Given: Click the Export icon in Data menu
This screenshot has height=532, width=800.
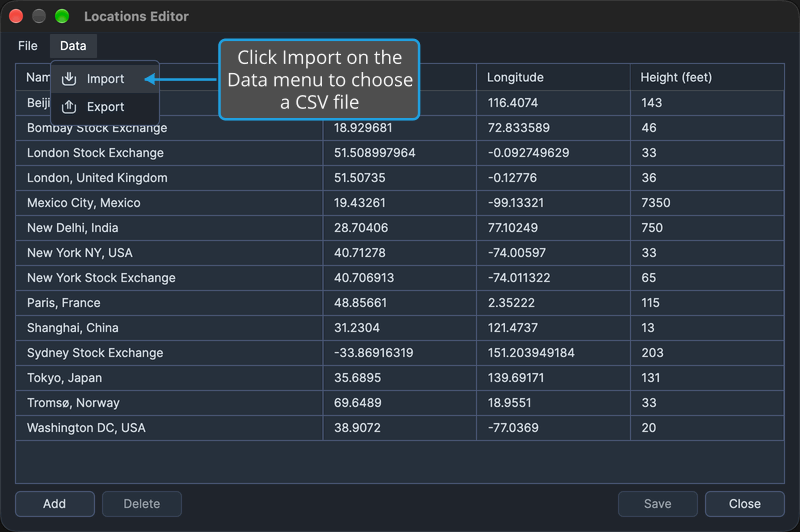Looking at the screenshot, I should click(69, 107).
